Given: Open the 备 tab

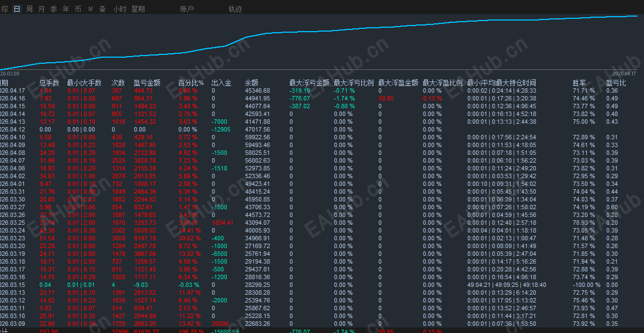Looking at the screenshot, I should coord(102,9).
